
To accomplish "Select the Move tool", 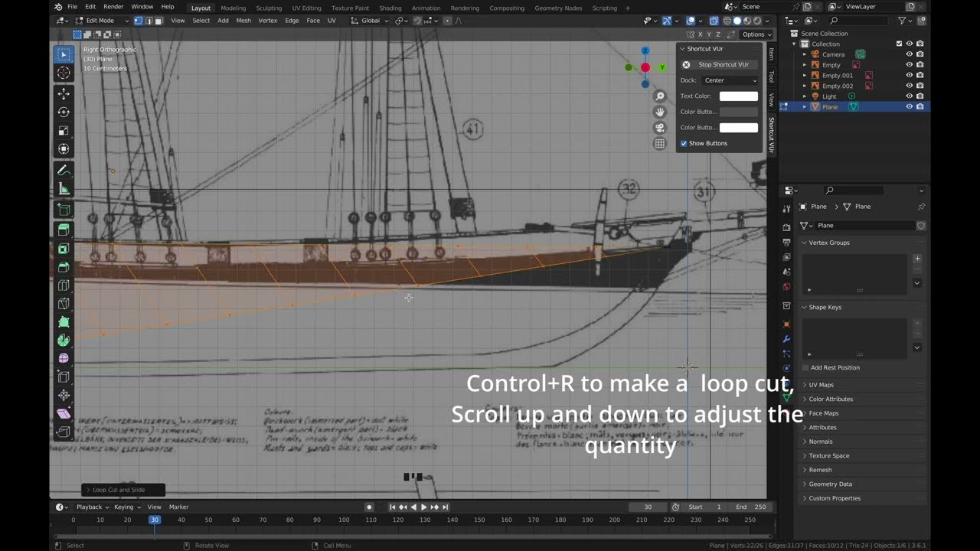I will tap(64, 93).
